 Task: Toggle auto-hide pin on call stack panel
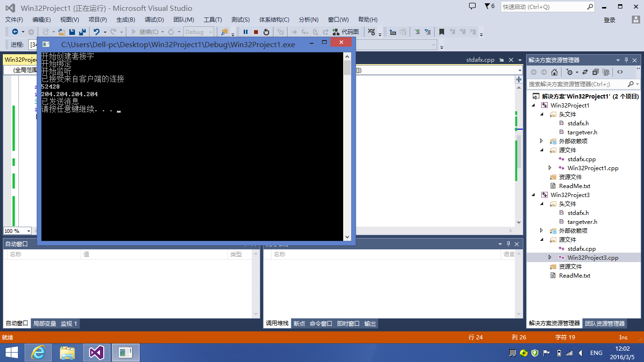(x=508, y=244)
